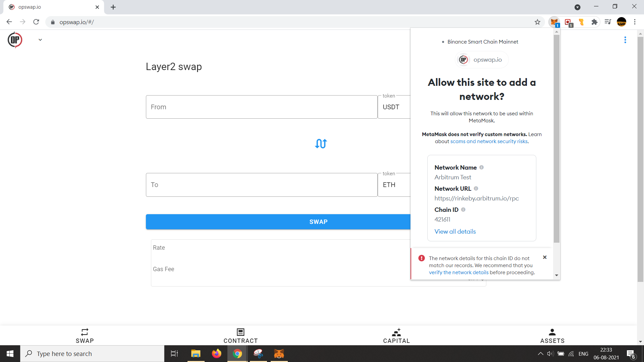Open the blue three-dot page menu
The image size is (644, 362).
[x=625, y=40]
